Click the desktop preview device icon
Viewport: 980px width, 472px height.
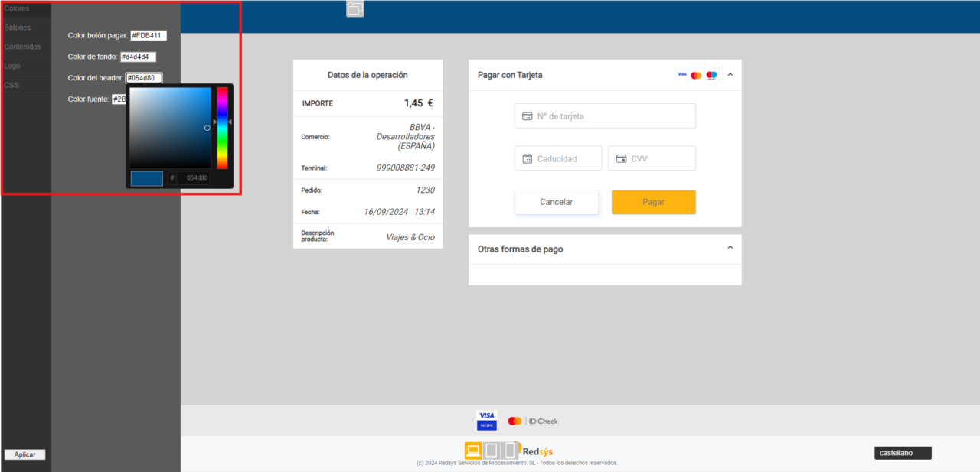pos(473,451)
